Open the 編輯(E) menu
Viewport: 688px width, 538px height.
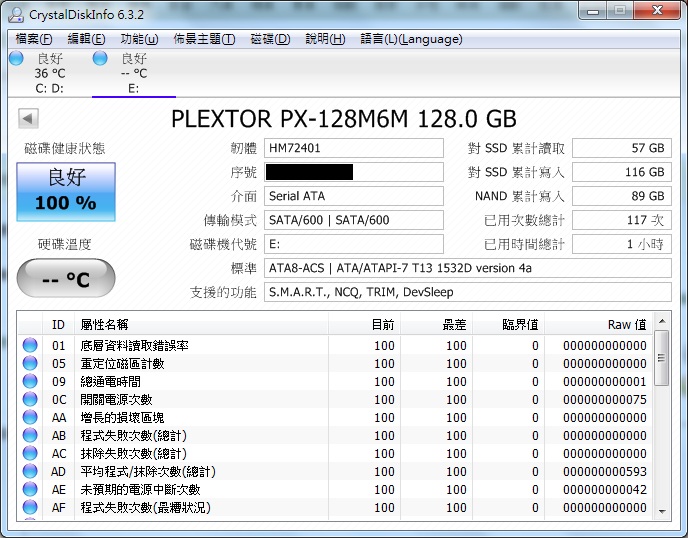coord(86,39)
